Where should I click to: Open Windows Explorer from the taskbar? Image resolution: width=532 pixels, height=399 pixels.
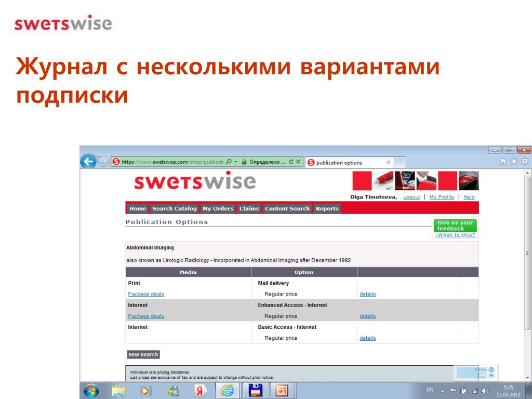119,391
